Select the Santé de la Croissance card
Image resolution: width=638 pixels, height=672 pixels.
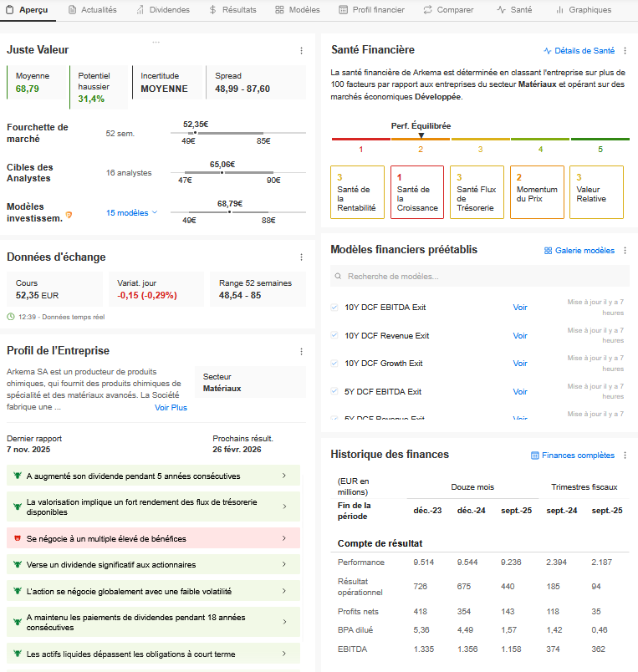click(x=417, y=192)
